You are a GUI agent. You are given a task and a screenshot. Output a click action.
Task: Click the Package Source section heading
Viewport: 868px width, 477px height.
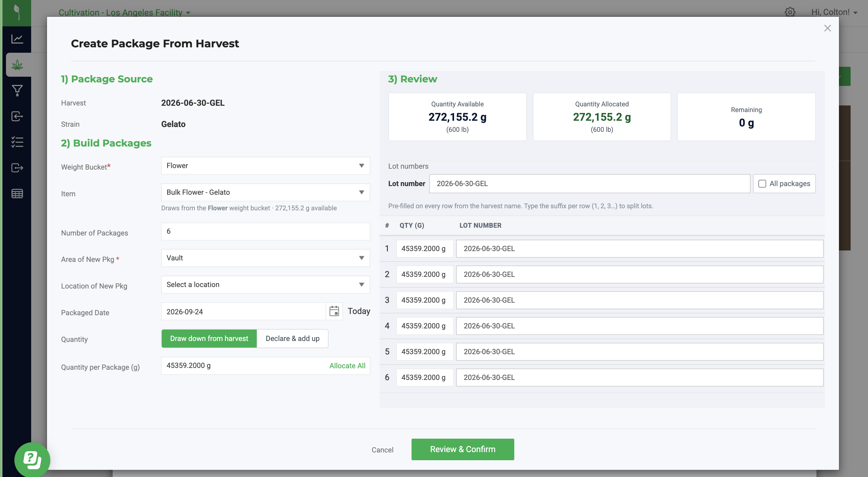pyautogui.click(x=107, y=79)
